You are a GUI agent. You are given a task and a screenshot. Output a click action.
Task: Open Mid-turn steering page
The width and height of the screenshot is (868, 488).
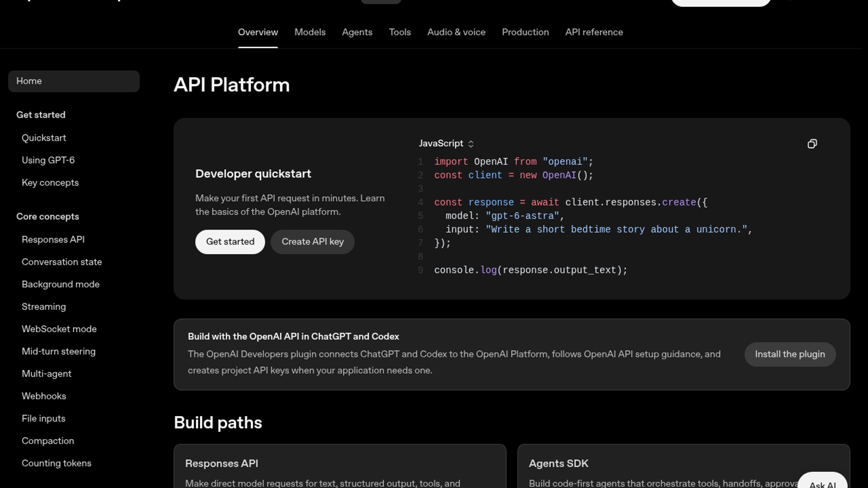[58, 352]
